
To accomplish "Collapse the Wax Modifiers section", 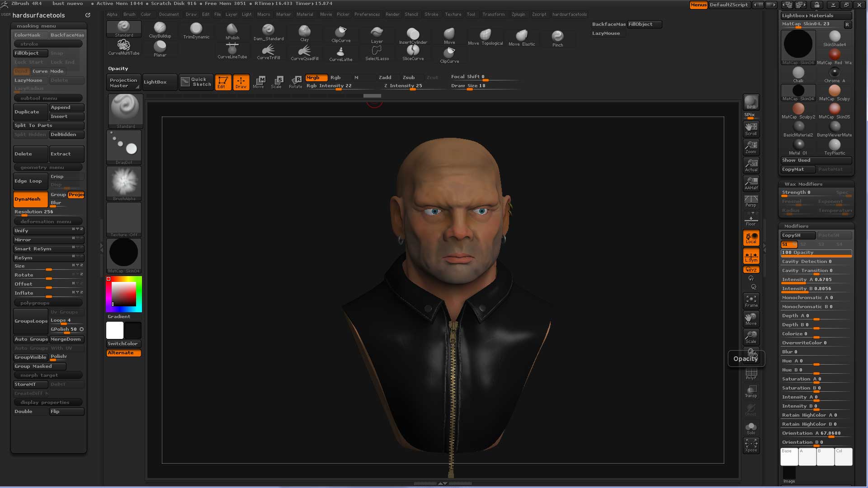I will (816, 184).
